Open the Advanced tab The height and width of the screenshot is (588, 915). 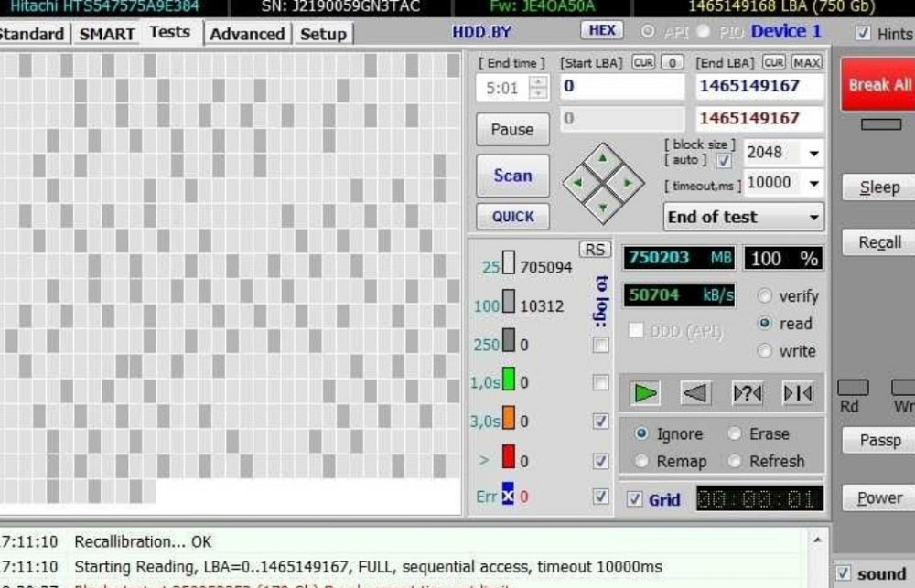pyautogui.click(x=247, y=34)
